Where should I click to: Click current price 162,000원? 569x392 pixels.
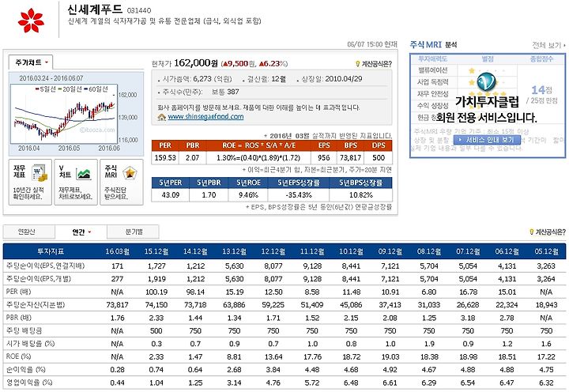(196, 63)
